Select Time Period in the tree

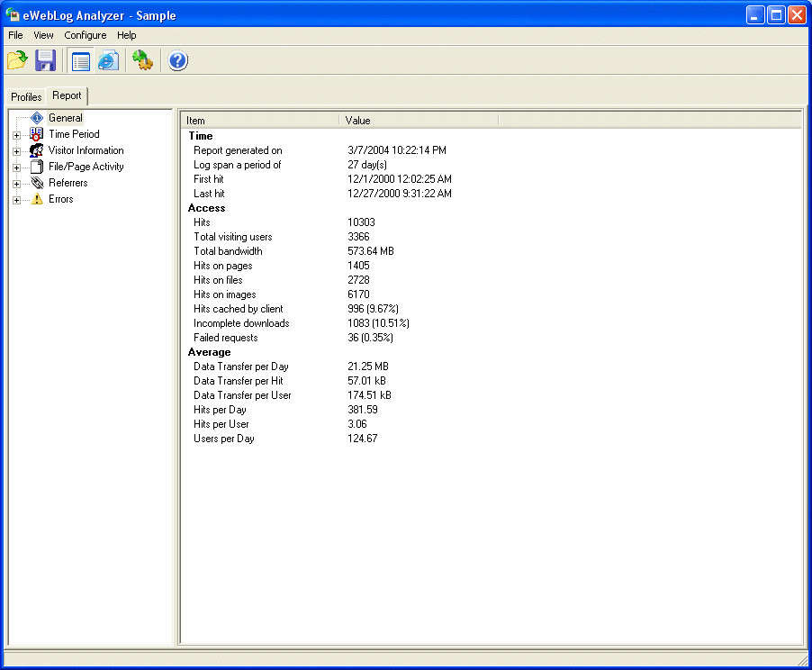pyautogui.click(x=74, y=134)
